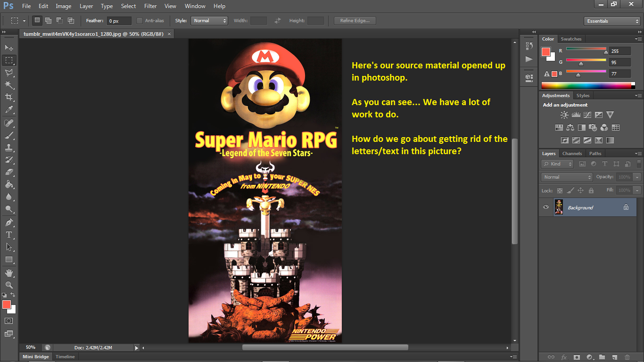
Task: Toggle lock all in Layers panel
Action: coord(591,190)
